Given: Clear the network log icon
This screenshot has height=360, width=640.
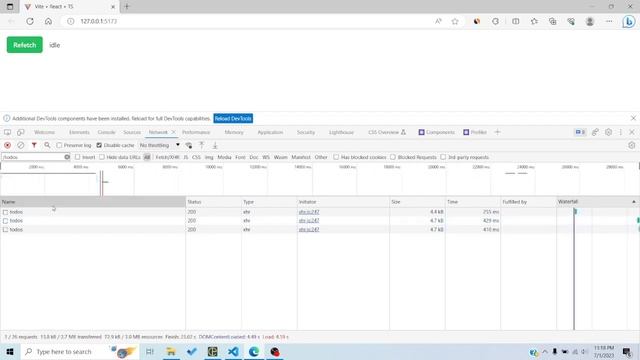Looking at the screenshot, I should click(x=20, y=145).
